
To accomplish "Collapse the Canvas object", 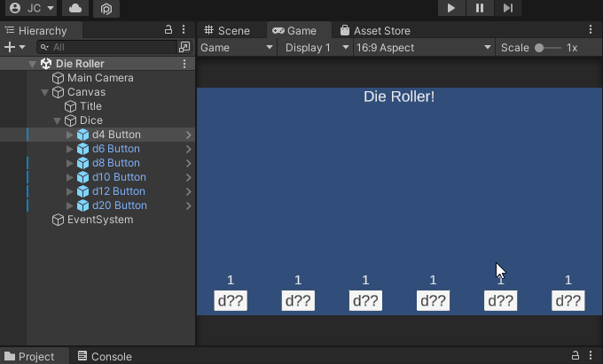I will pyautogui.click(x=44, y=92).
